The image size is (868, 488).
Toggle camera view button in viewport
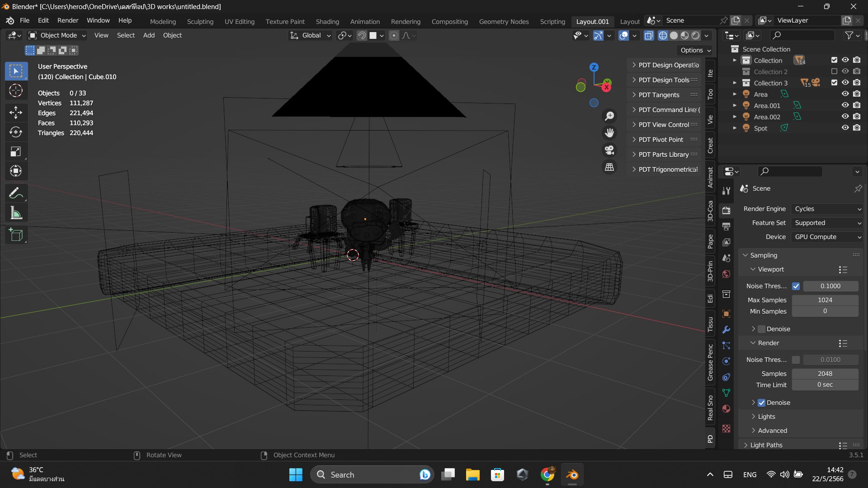[x=609, y=150]
